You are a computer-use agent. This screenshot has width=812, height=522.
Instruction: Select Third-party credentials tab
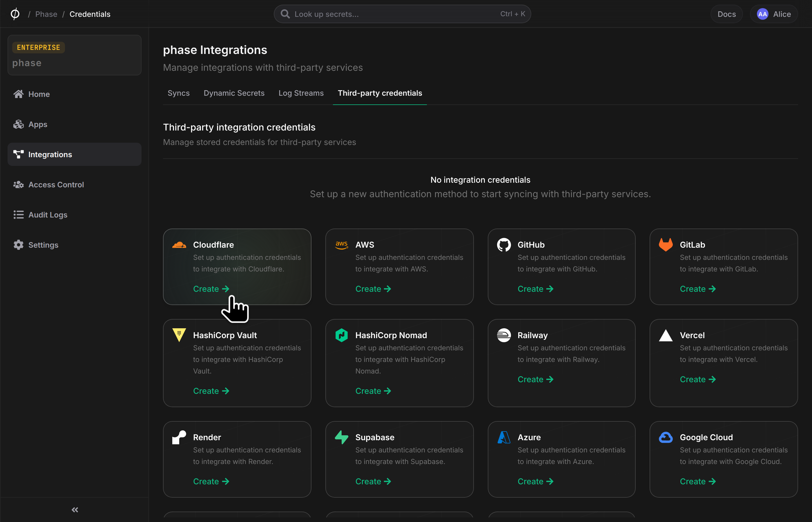(x=380, y=93)
